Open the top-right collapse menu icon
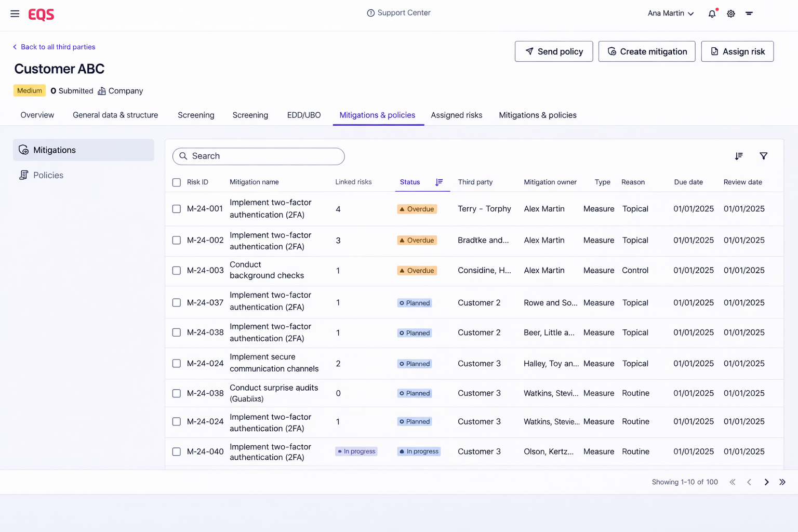The image size is (798, 532). pos(749,14)
